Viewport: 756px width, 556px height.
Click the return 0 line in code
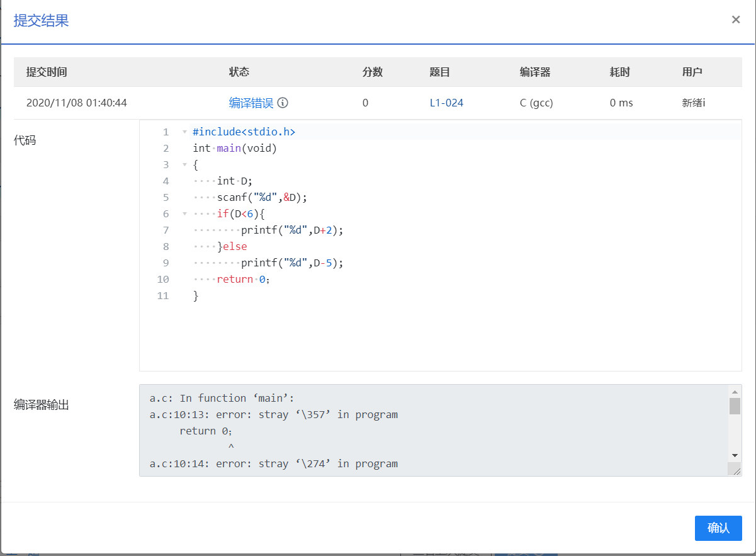243,280
